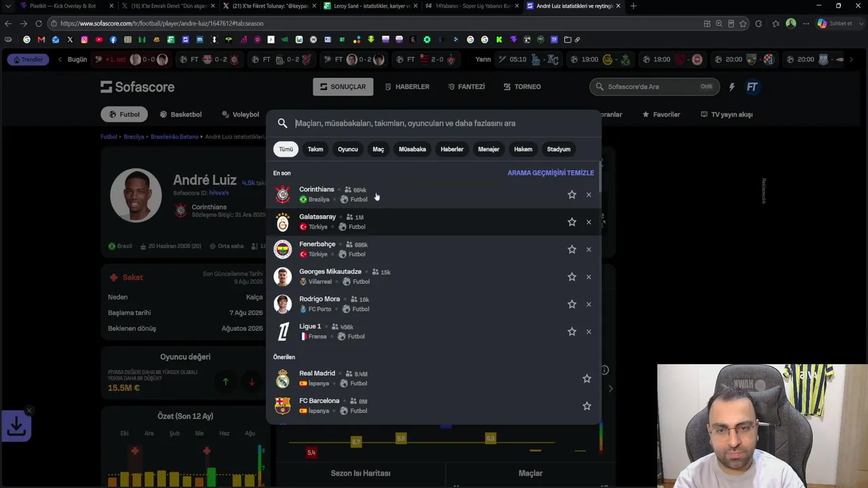The height and width of the screenshot is (488, 868).
Task: Star Galatasaray as a favorite
Action: tap(572, 222)
